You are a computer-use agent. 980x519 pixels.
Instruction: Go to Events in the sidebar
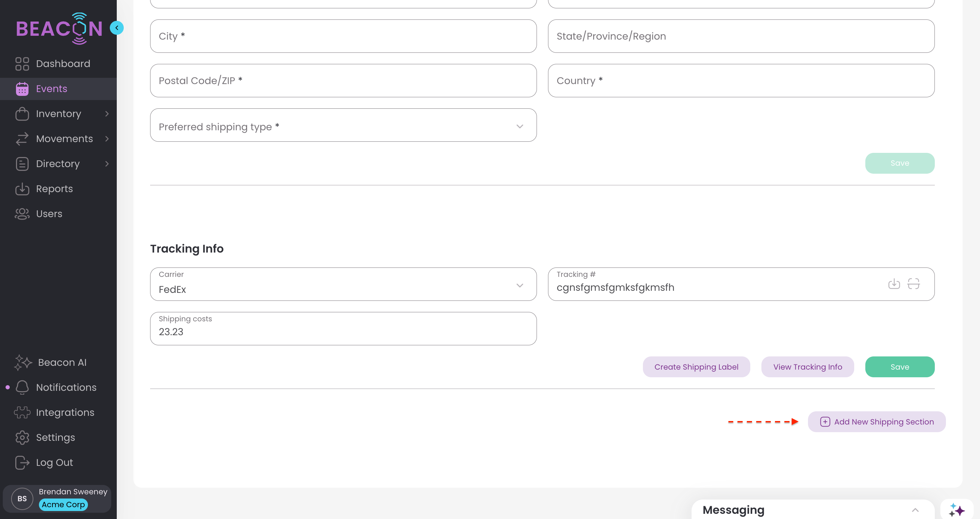point(58,89)
